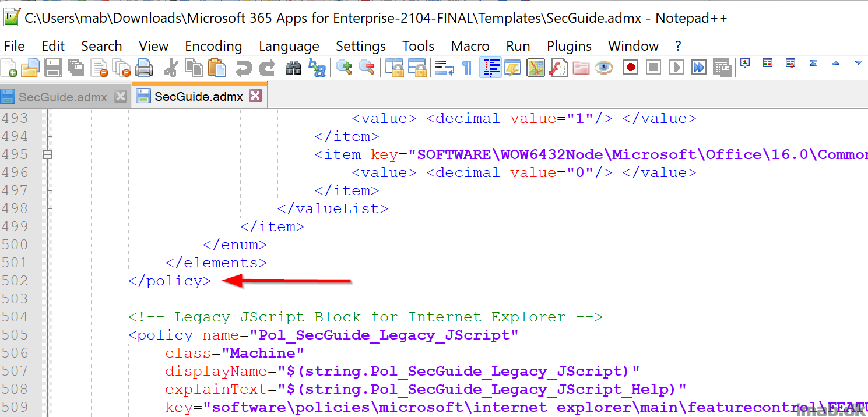The image size is (868, 417).
Task: Switch to the inactive SecGuide.admx tab
Action: tap(63, 97)
